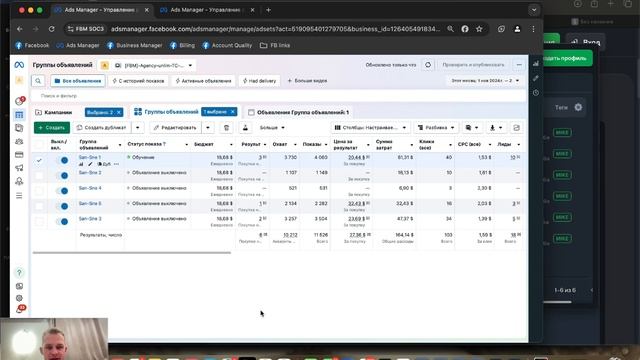Select the Активные объявления filter
The height and width of the screenshot is (360, 640).
click(x=203, y=81)
